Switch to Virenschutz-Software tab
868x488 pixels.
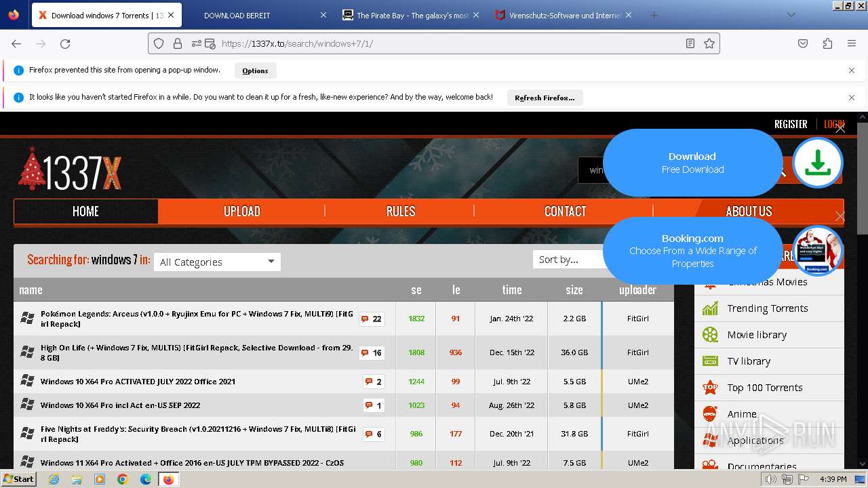click(x=564, y=15)
